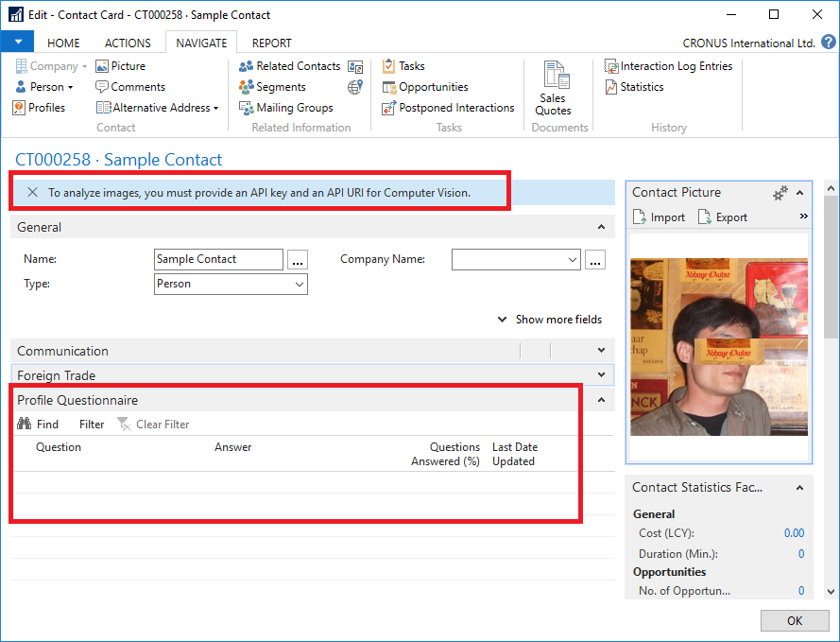This screenshot has height=642, width=840.
Task: Export the contact picture
Action: coord(723,217)
